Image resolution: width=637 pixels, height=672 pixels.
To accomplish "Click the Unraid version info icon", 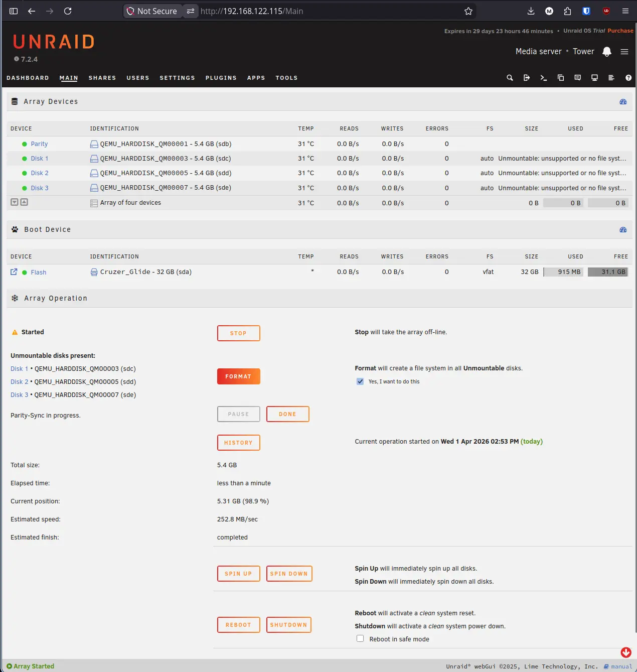I will (x=17, y=59).
